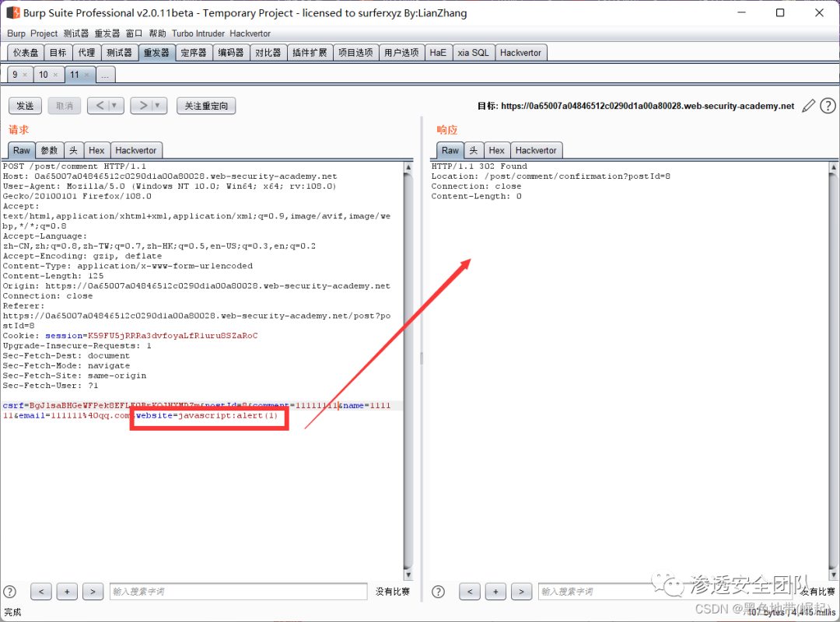
Task: Click the edit target pencil icon
Action: pyautogui.click(x=808, y=106)
